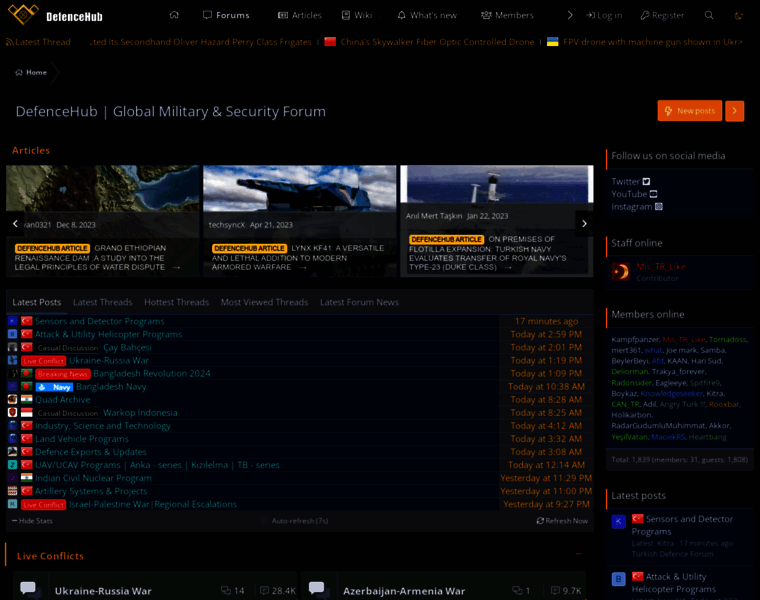Image resolution: width=760 pixels, height=600 pixels.
Task: Open the Today at 2:59 PM timestamp
Action: click(546, 334)
